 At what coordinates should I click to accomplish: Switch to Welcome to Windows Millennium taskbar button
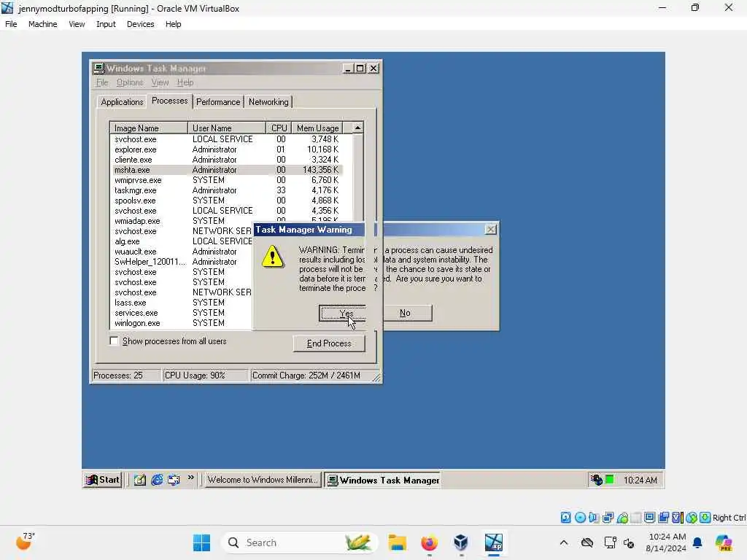[263, 480]
